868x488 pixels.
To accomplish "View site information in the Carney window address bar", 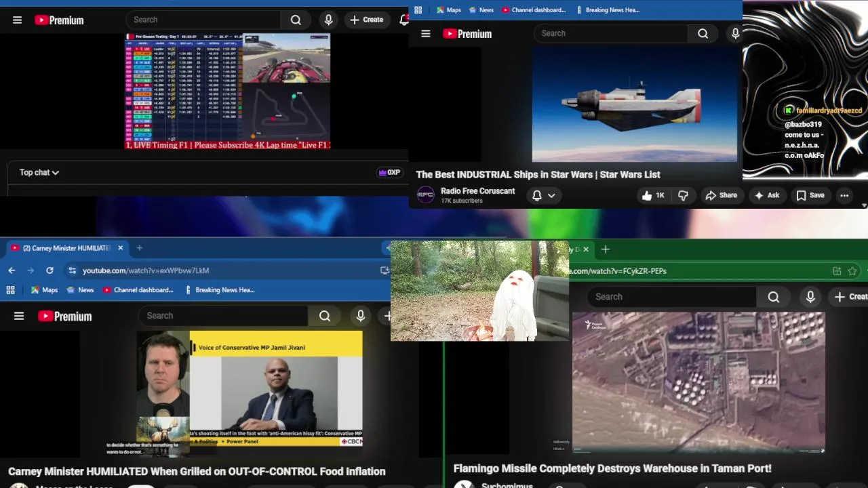I will pos(72,270).
